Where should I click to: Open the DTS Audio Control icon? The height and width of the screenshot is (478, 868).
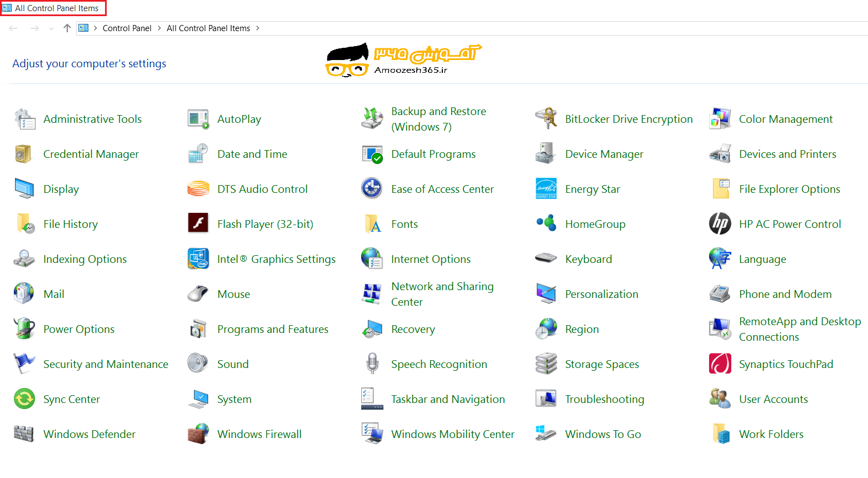click(198, 189)
